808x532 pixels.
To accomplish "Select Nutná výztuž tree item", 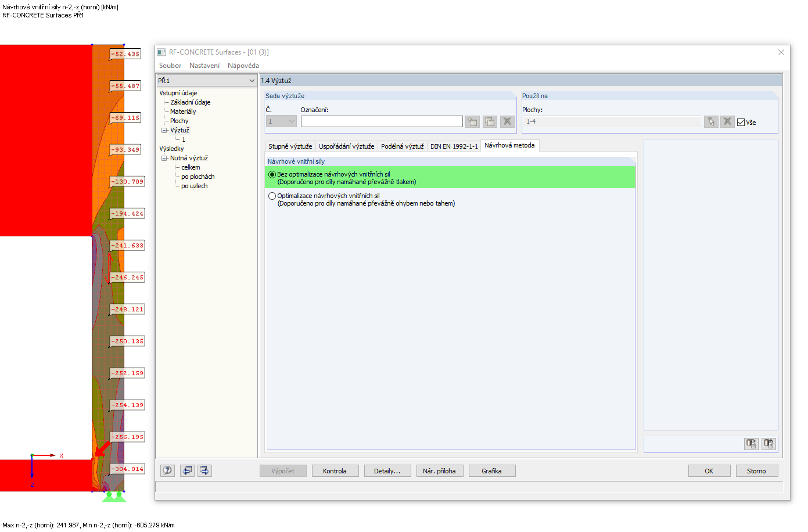I will click(x=189, y=158).
